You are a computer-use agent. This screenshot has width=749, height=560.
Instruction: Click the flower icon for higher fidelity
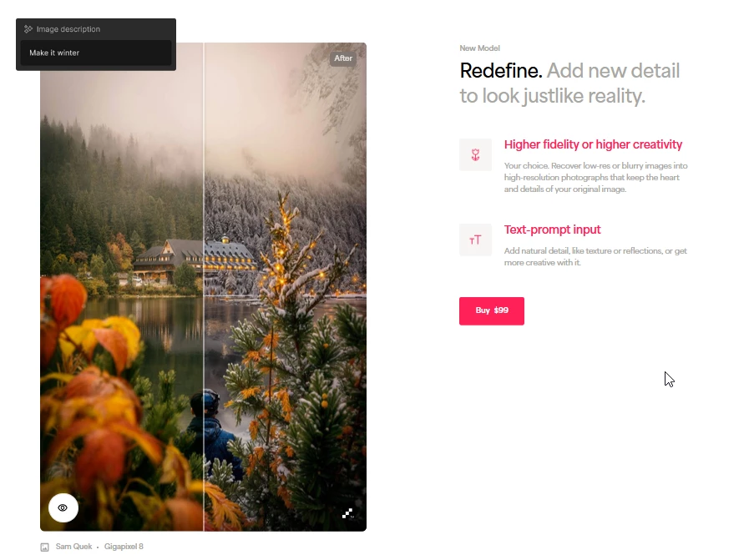475,154
